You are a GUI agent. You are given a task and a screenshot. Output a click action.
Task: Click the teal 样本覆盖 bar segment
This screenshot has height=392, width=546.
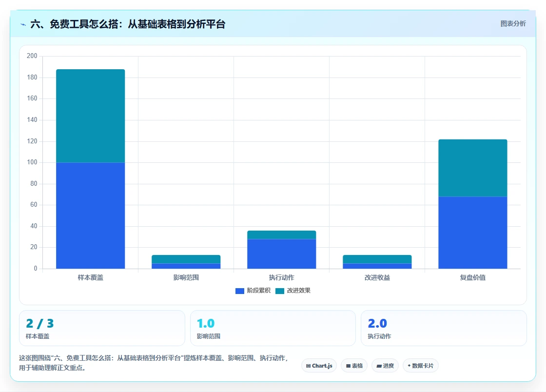coord(91,116)
